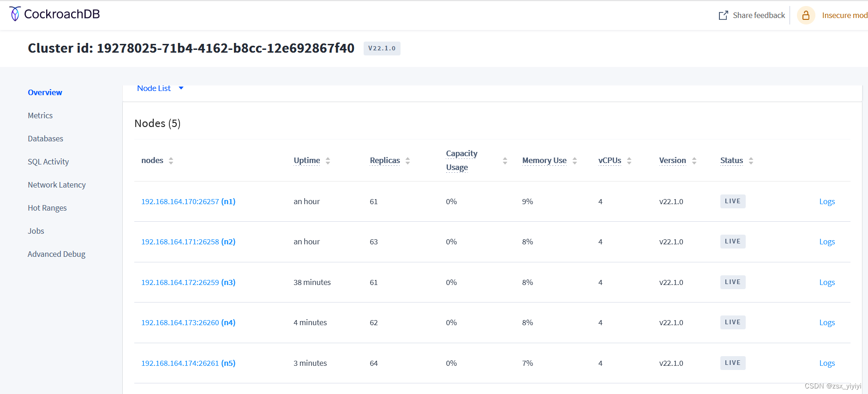Open node 192.168.164.172:26259 (n3) link

click(x=188, y=282)
